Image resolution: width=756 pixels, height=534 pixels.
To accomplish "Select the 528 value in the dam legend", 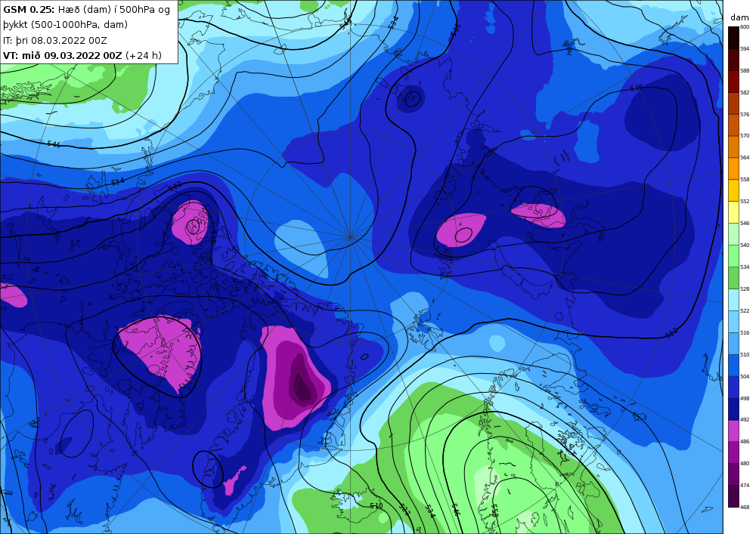I will [x=745, y=289].
